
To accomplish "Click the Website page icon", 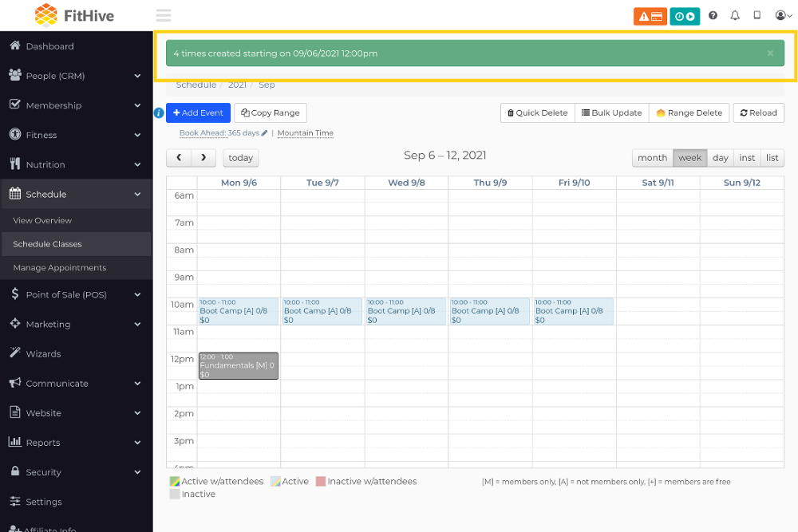I will [x=14, y=412].
